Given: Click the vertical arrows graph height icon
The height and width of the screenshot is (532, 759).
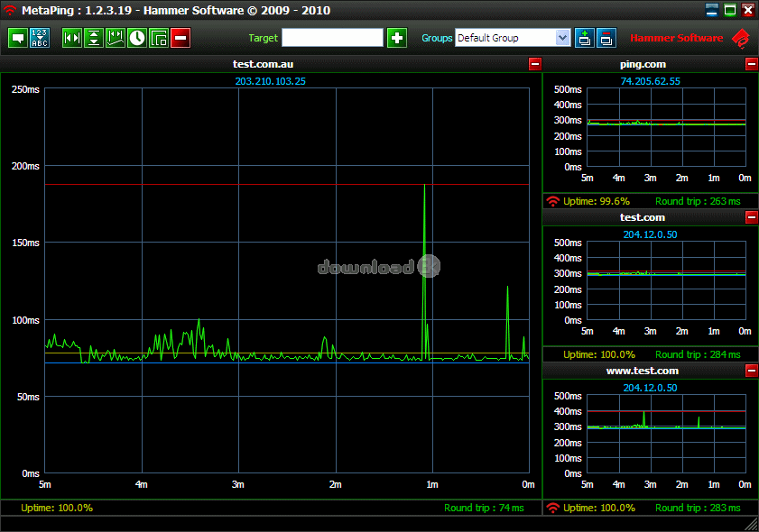Looking at the screenshot, I should [x=94, y=38].
